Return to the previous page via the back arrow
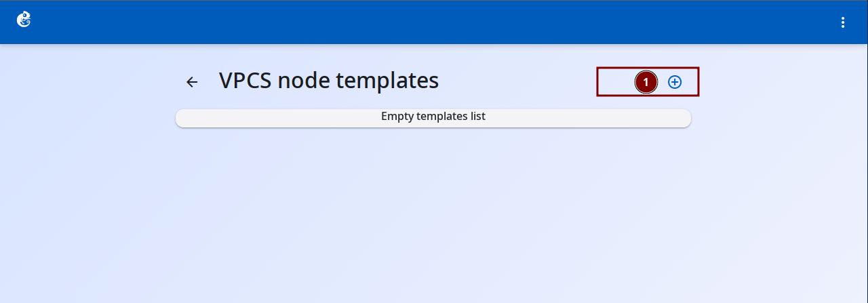 click(192, 82)
